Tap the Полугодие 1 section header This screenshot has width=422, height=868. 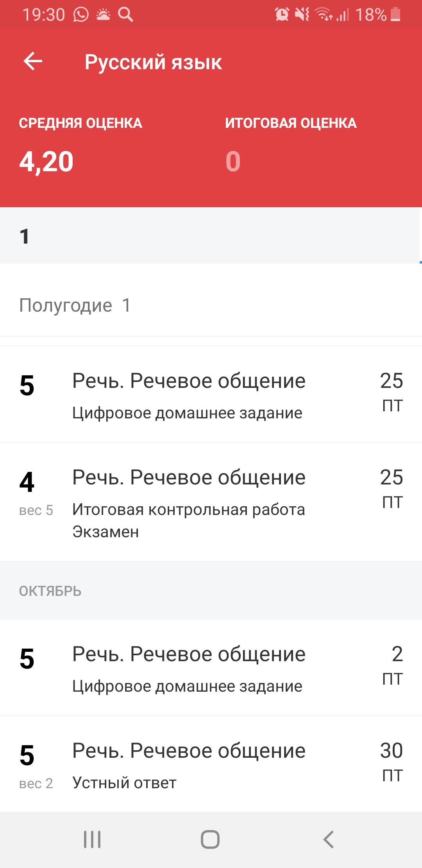[x=75, y=305]
